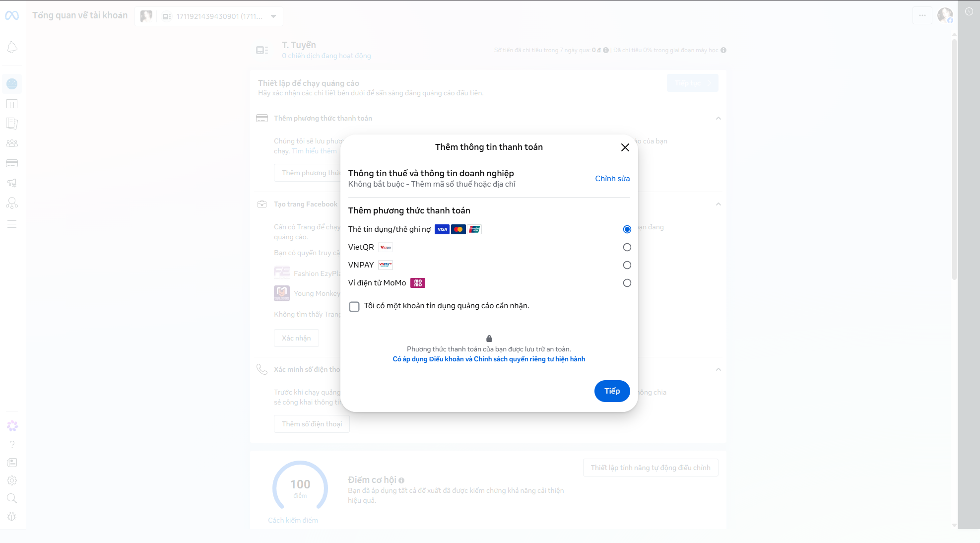
Task: Click the T. Tuyến account name
Action: pyautogui.click(x=299, y=45)
